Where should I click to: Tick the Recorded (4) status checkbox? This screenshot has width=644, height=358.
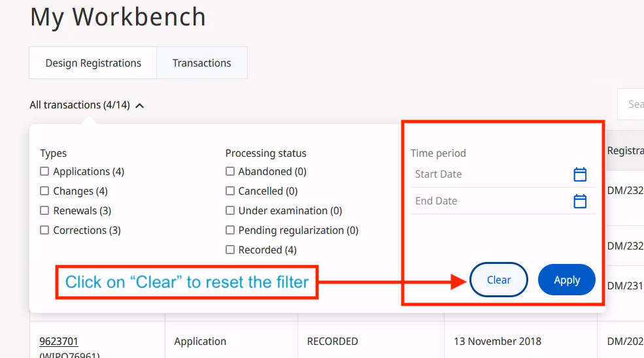[x=230, y=250]
